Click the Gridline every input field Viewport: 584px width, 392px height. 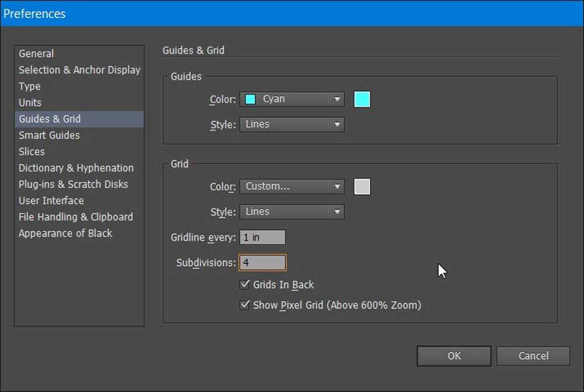coord(262,237)
